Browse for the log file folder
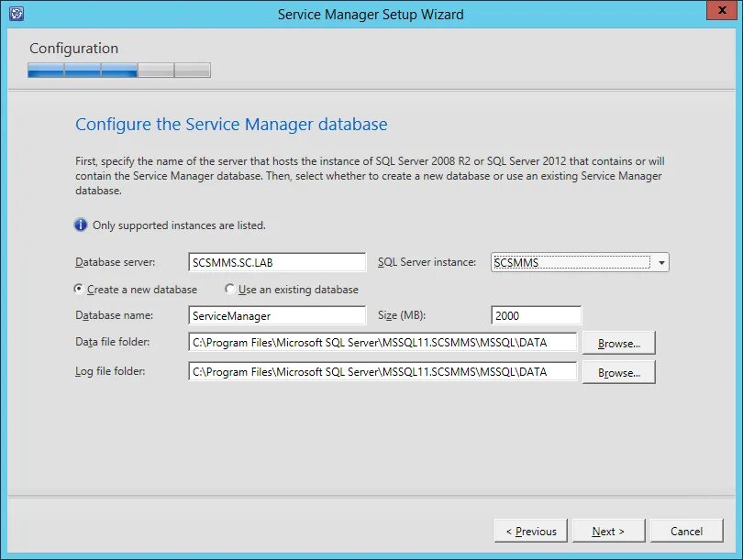Viewport: 743px width, 560px height. 618,373
